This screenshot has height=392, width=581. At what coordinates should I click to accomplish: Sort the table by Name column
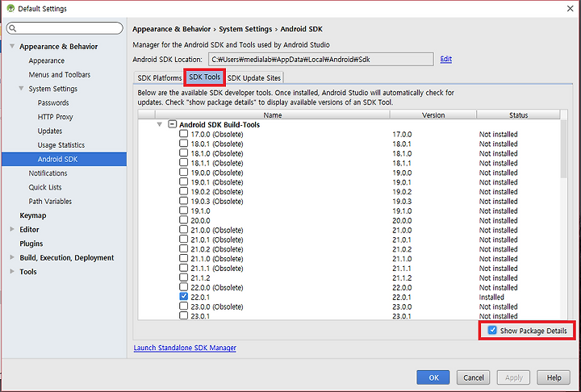tap(273, 115)
